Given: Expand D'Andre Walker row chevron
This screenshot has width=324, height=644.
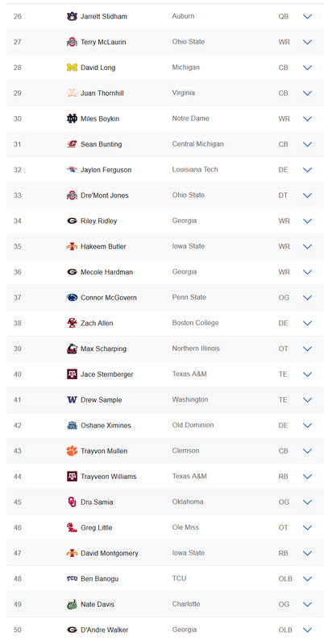Looking at the screenshot, I should click(x=307, y=630).
